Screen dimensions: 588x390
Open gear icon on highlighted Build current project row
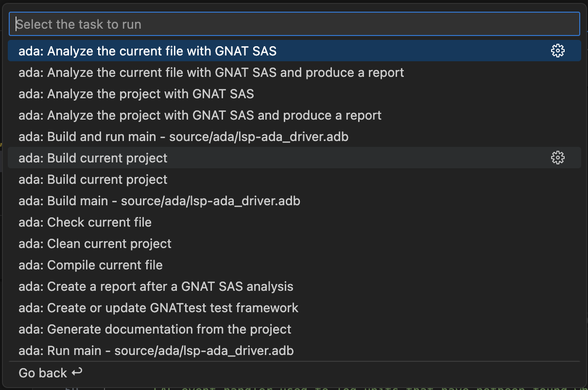click(558, 158)
